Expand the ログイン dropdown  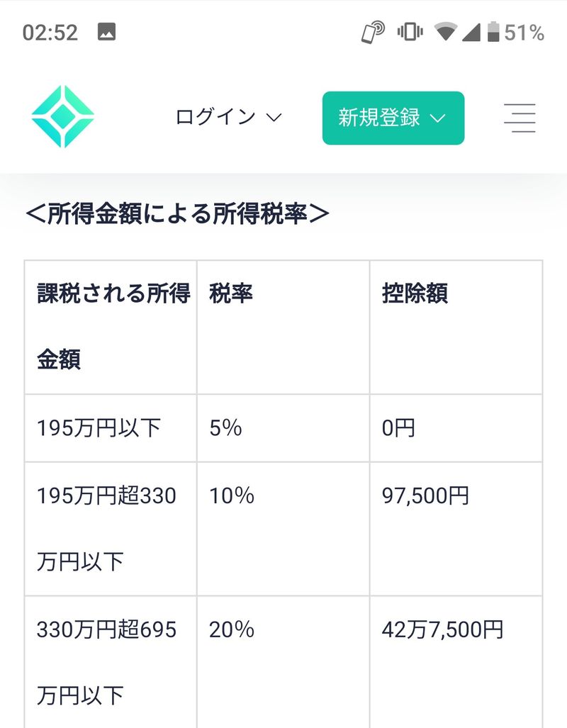tap(228, 118)
